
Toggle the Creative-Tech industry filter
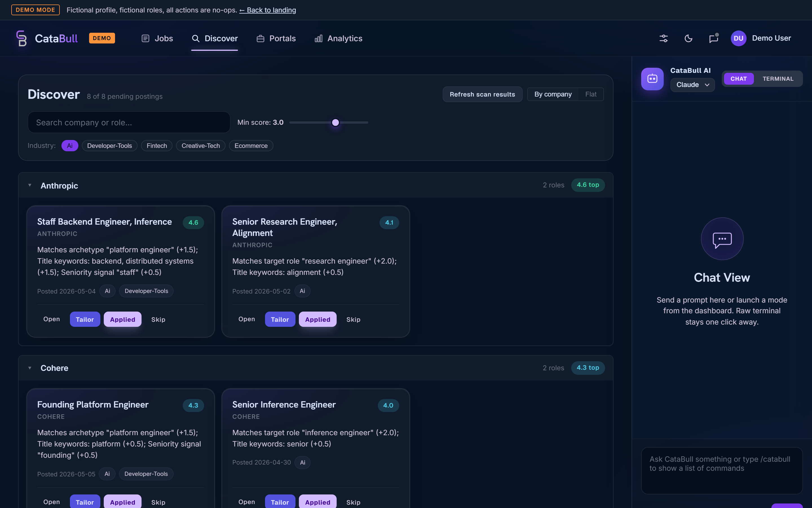click(200, 145)
